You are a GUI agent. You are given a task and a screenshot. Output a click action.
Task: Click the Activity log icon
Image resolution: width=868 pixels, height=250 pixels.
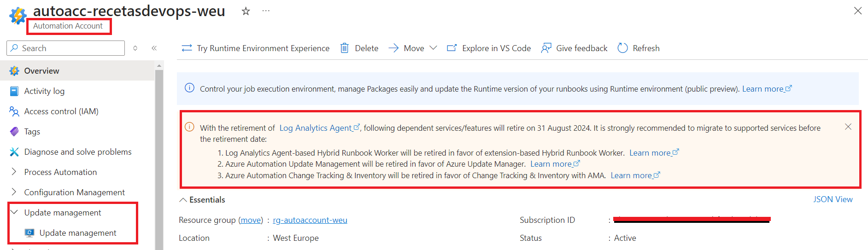click(x=14, y=91)
